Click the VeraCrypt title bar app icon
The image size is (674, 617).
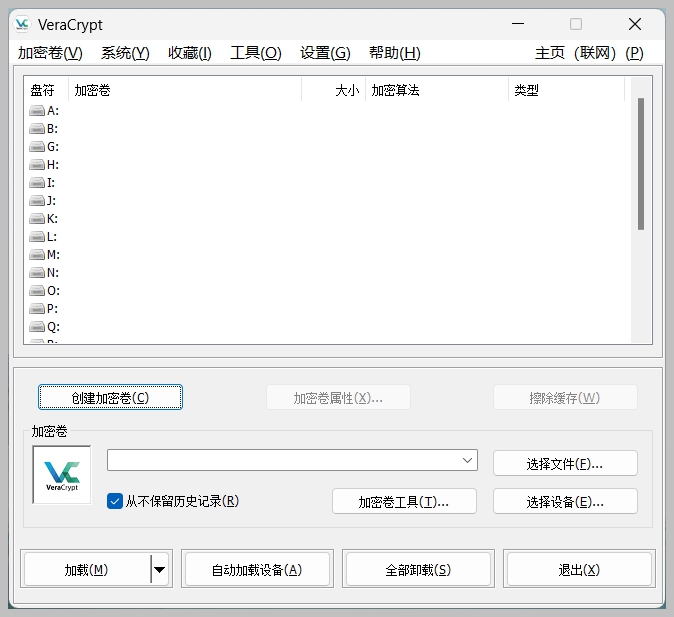tap(22, 24)
